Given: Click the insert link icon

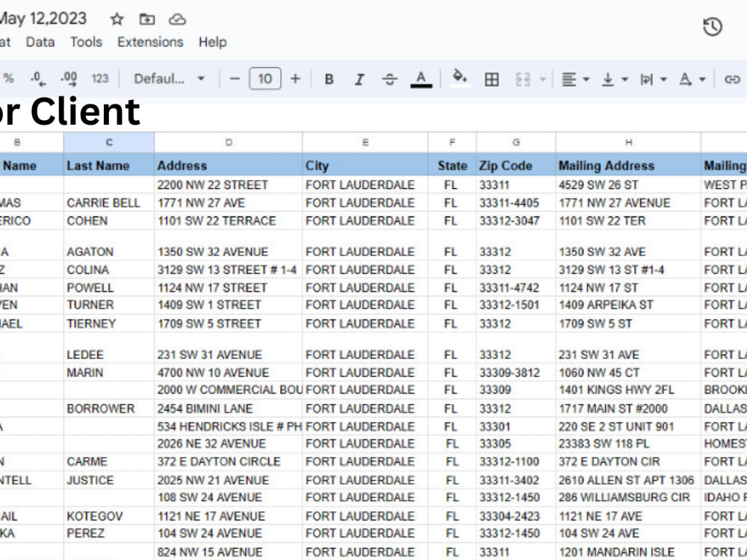Looking at the screenshot, I should tap(732, 79).
